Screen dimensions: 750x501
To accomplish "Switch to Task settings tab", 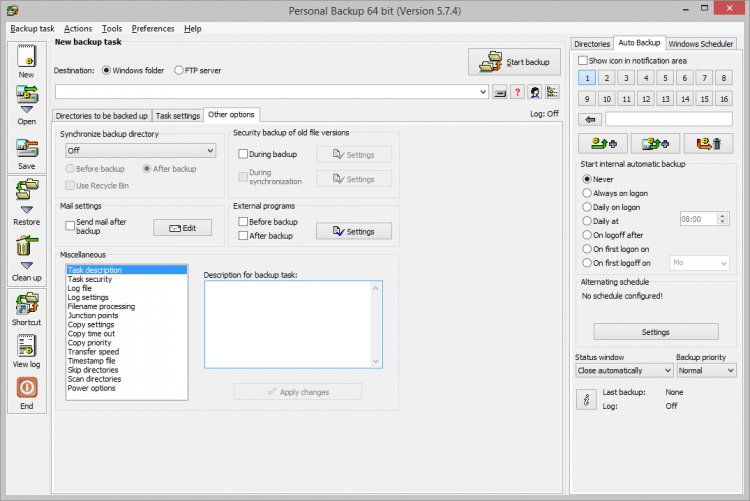I will pyautogui.click(x=177, y=116).
